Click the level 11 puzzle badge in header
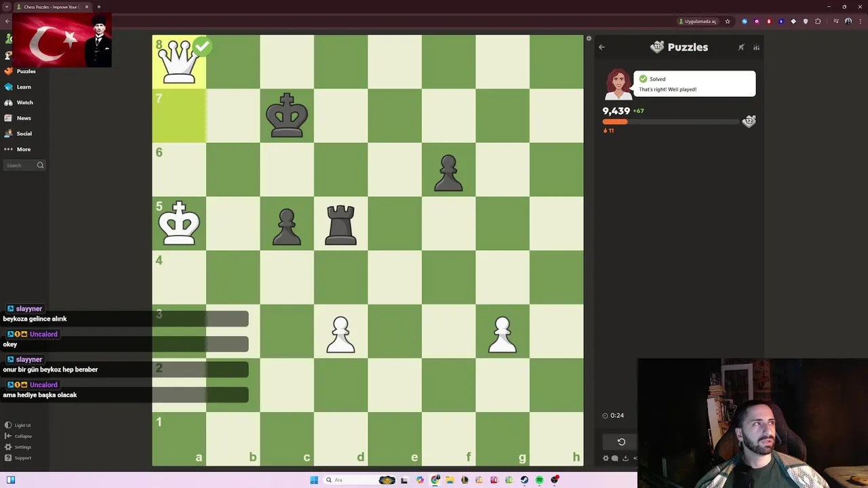 click(x=657, y=47)
